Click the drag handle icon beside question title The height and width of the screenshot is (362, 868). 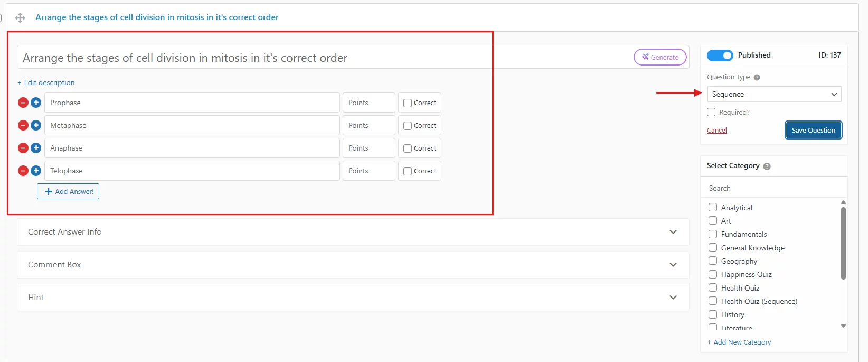click(20, 17)
